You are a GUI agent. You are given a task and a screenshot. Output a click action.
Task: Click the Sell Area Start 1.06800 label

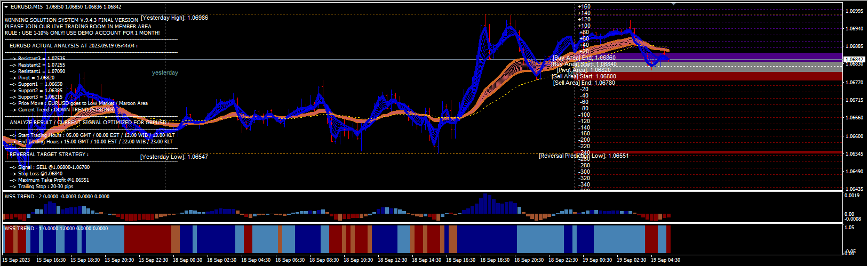(584, 76)
